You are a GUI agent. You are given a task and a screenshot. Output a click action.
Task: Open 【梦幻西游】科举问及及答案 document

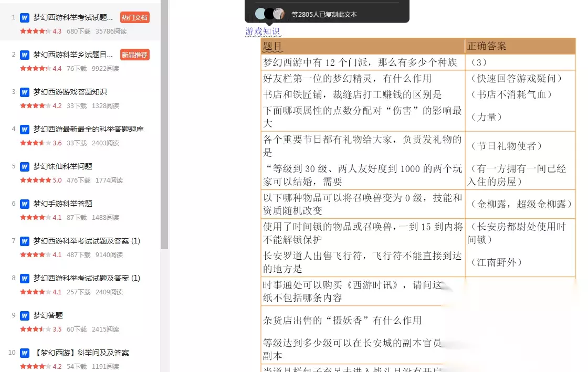pos(81,353)
